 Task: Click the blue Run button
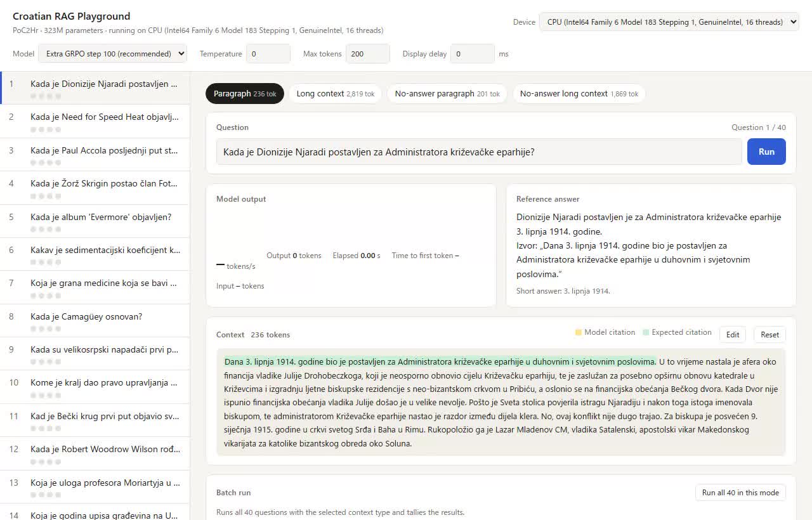pos(766,152)
